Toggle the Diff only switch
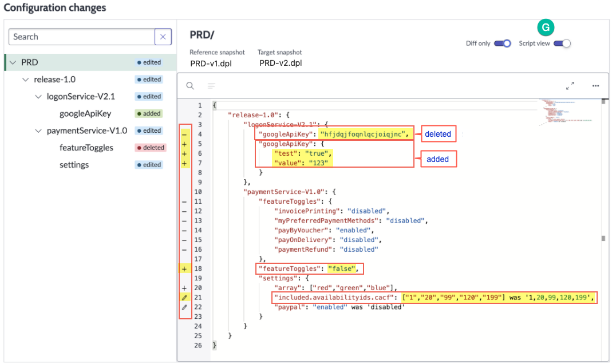The height and width of the screenshot is (364, 612). pos(502,43)
